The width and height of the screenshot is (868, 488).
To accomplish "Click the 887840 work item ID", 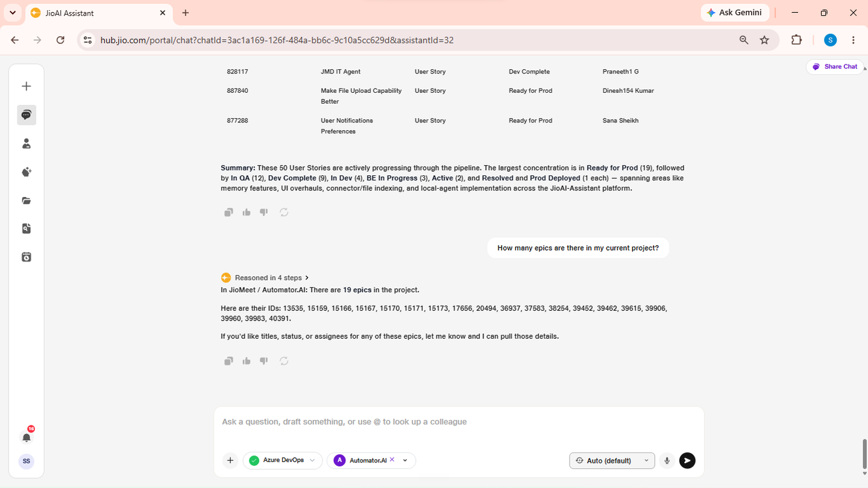I will [237, 91].
